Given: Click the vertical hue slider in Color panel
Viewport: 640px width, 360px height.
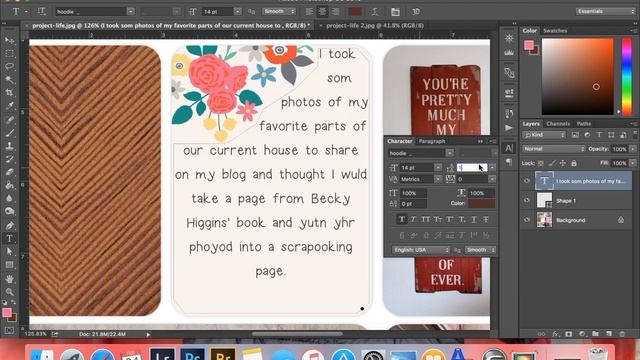Looking at the screenshot, I should (x=627, y=76).
